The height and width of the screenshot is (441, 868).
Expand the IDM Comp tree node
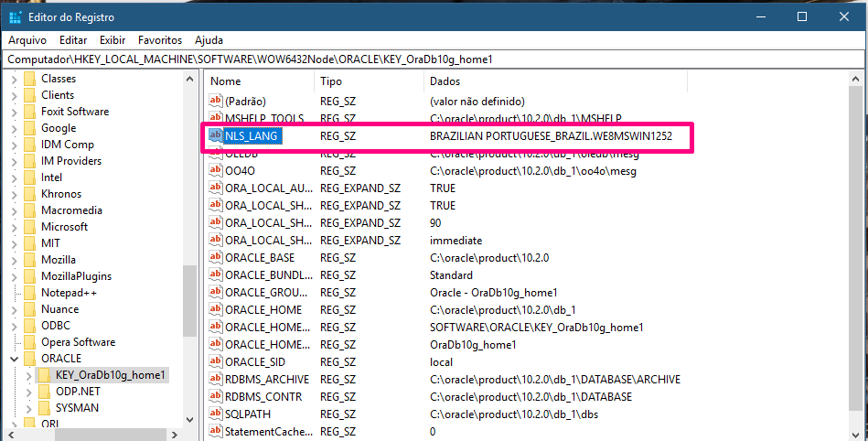[14, 145]
